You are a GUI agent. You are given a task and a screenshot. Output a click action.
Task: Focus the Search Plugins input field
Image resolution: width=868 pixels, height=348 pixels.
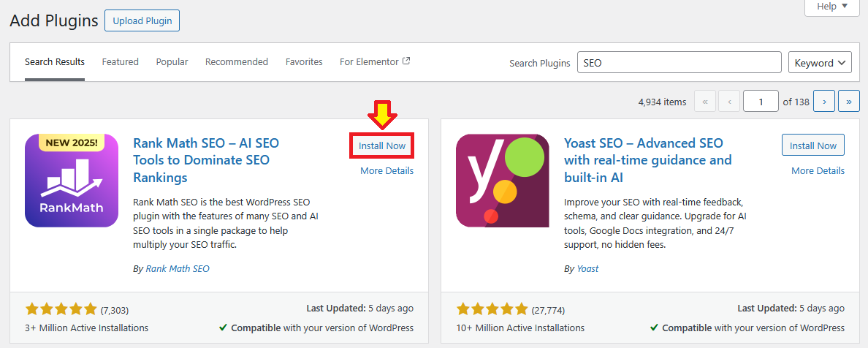point(679,63)
